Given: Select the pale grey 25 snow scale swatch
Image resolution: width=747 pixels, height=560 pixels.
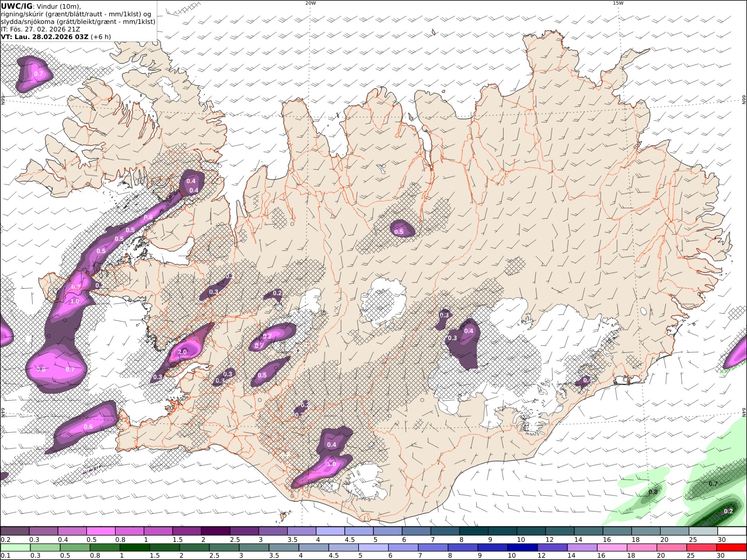Looking at the screenshot, I should [x=703, y=531].
